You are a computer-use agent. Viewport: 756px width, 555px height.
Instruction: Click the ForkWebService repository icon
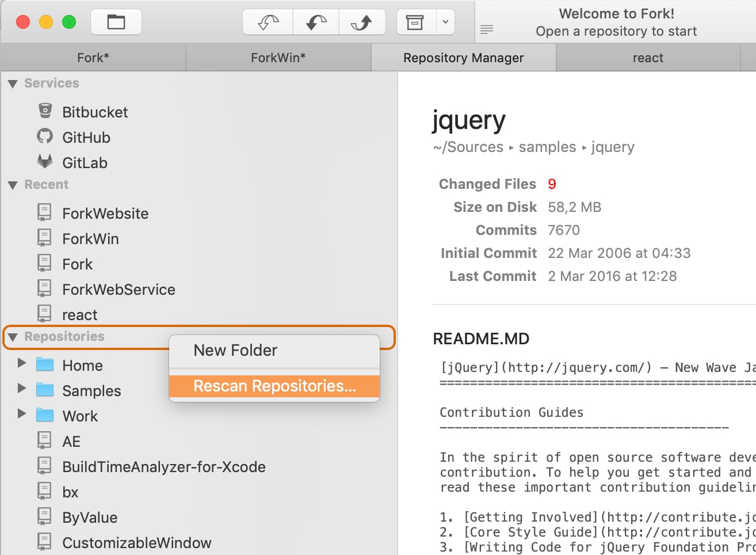coord(44,288)
